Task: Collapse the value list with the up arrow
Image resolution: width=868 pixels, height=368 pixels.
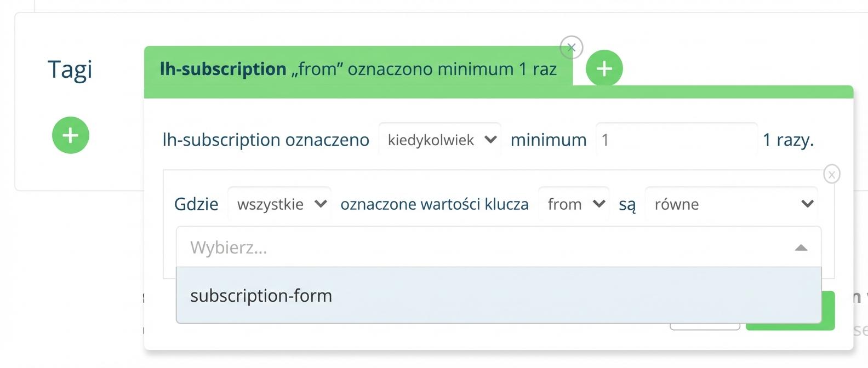Action: [x=801, y=248]
